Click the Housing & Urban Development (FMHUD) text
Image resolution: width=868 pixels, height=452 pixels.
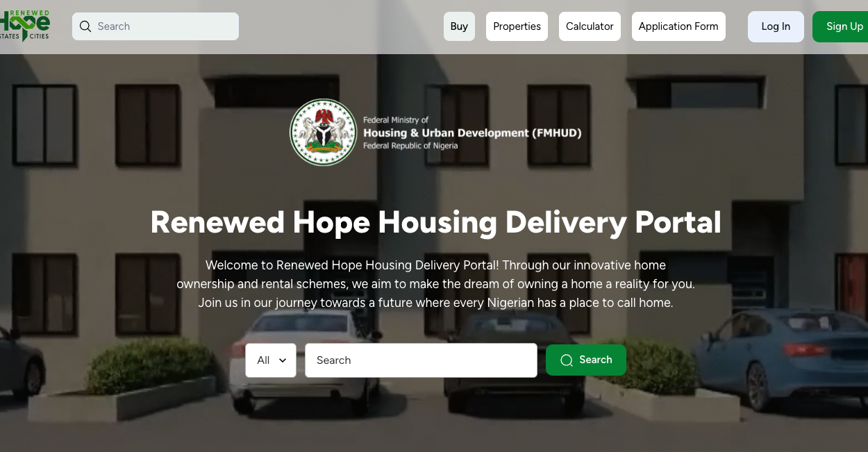(472, 133)
